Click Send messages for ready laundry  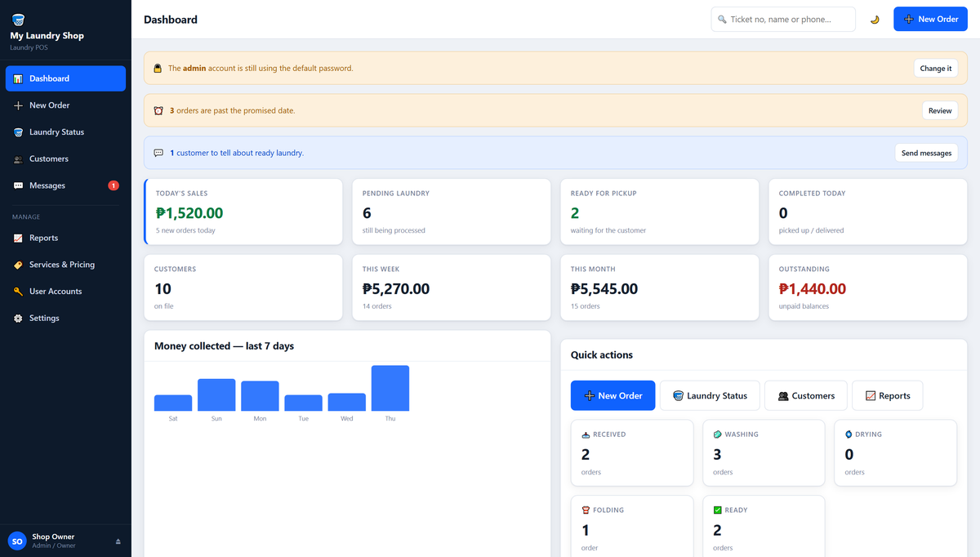(925, 153)
